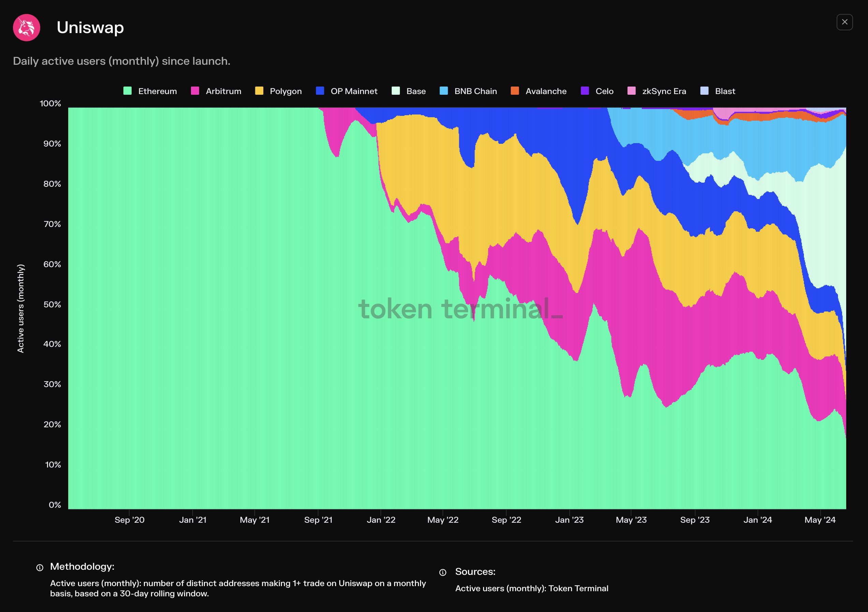
Task: Click the Sep '23 x-axis label
Action: point(695,520)
